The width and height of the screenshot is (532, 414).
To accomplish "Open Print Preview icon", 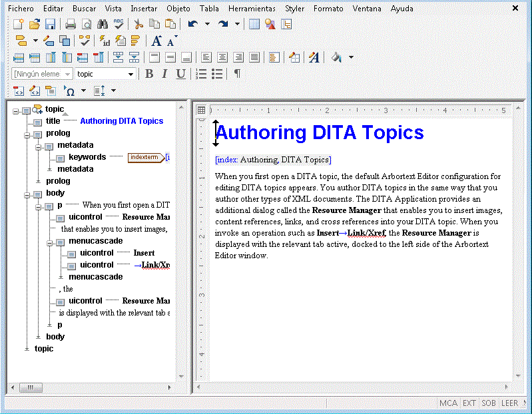I will [x=87, y=25].
